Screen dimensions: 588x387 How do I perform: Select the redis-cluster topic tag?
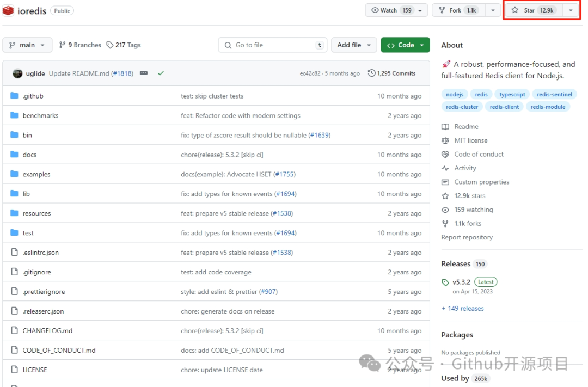pyautogui.click(x=462, y=107)
